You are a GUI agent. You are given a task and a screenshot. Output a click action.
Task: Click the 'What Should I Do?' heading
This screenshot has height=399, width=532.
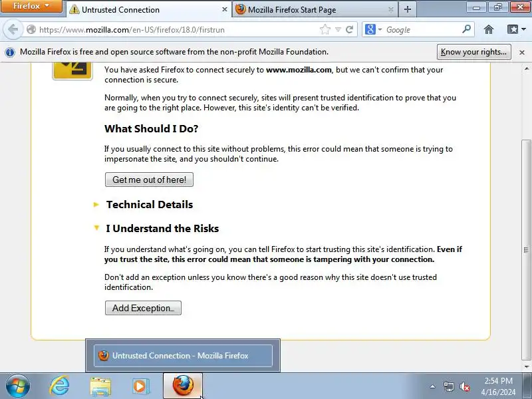[152, 128]
